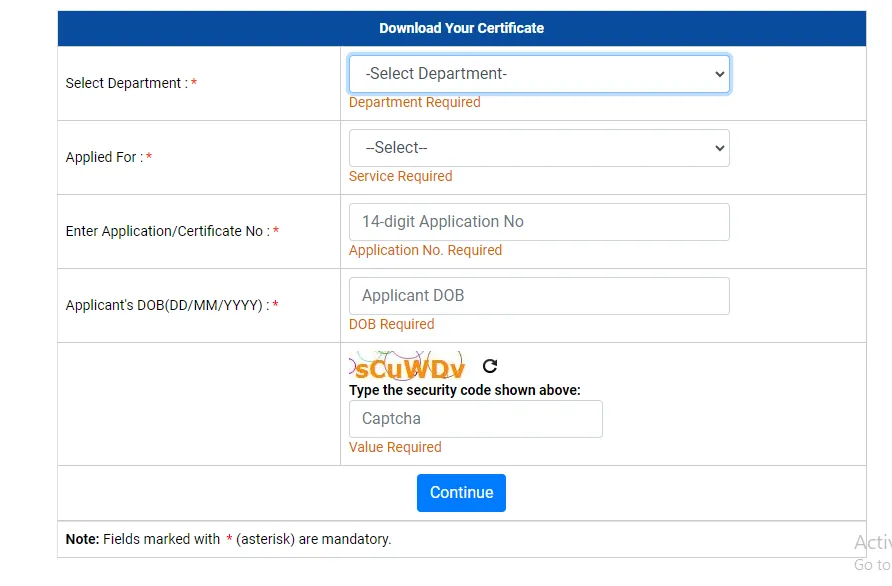
Task: Click the sCuWDv captcha image
Action: (407, 366)
